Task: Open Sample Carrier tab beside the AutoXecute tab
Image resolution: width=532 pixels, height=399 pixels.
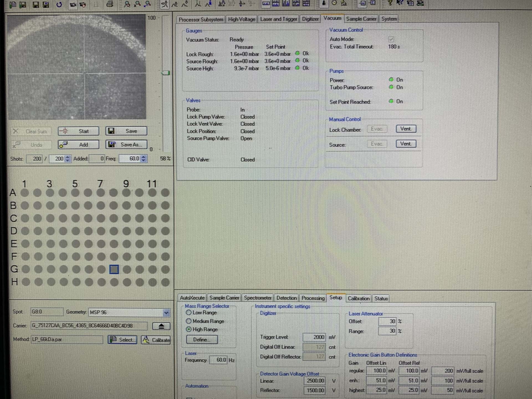Action: [x=224, y=298]
